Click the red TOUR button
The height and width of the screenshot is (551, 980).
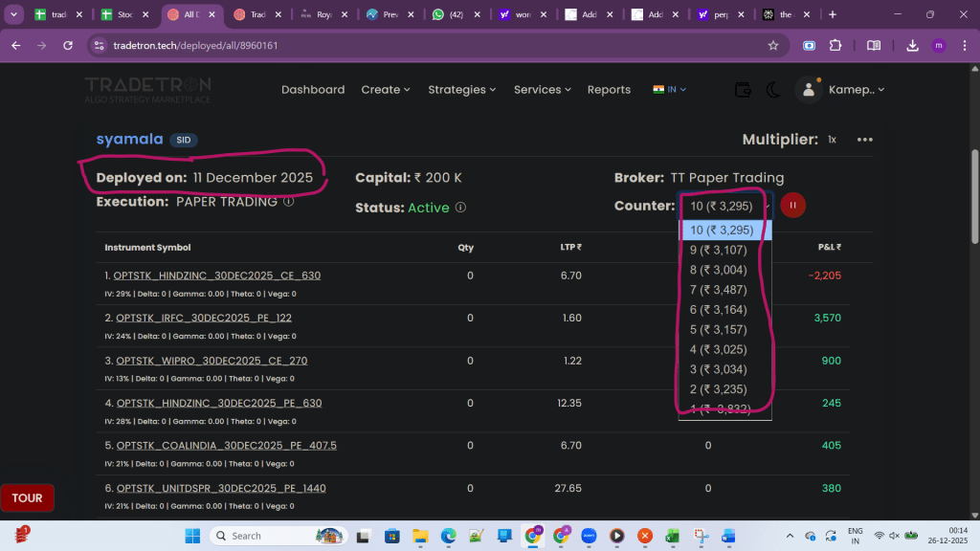pos(27,498)
